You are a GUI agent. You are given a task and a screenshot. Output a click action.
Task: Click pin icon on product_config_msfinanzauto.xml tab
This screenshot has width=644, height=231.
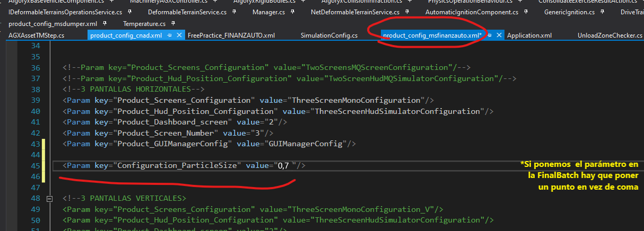[490, 35]
